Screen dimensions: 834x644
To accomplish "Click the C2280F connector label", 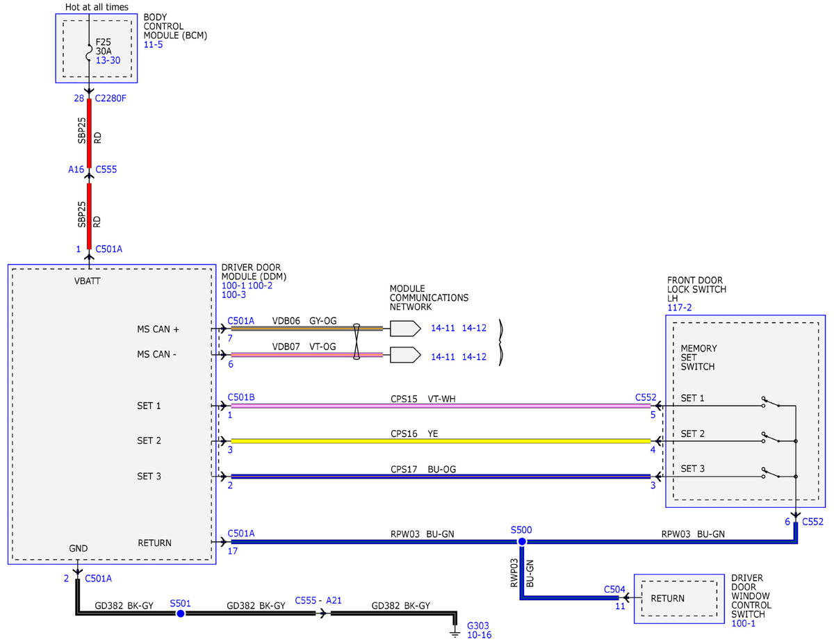I will click(111, 98).
